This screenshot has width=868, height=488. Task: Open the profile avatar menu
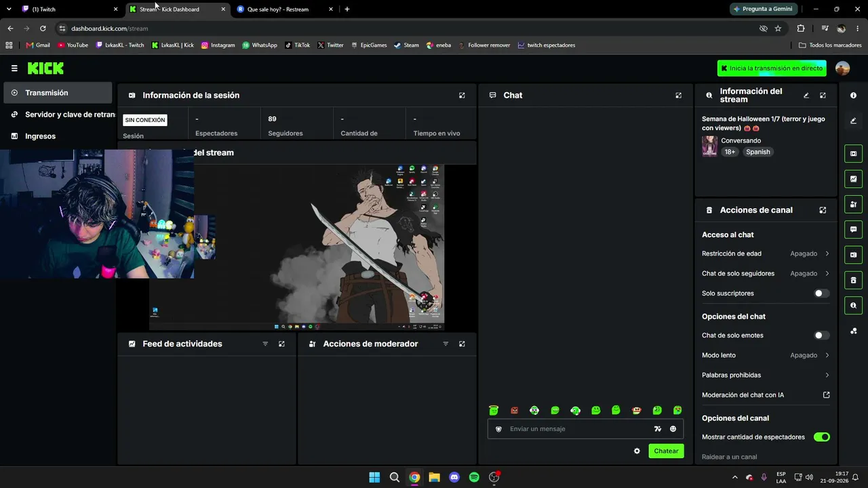(842, 68)
